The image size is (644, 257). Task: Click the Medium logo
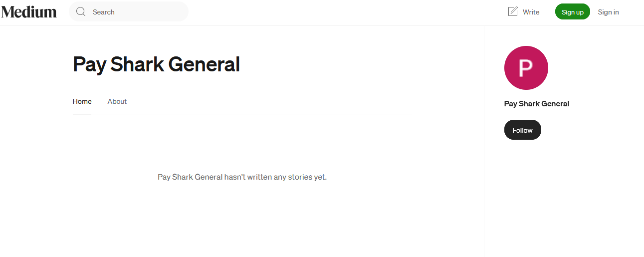(29, 12)
